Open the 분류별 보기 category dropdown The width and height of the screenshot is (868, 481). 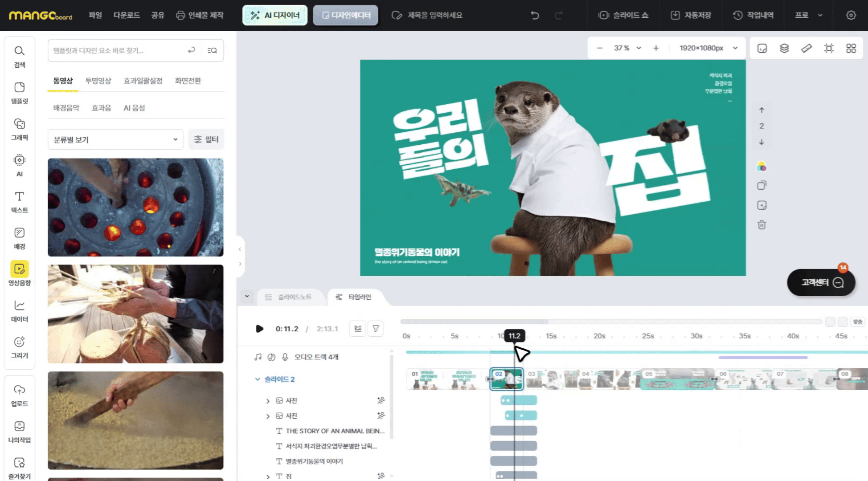pyautogui.click(x=115, y=139)
